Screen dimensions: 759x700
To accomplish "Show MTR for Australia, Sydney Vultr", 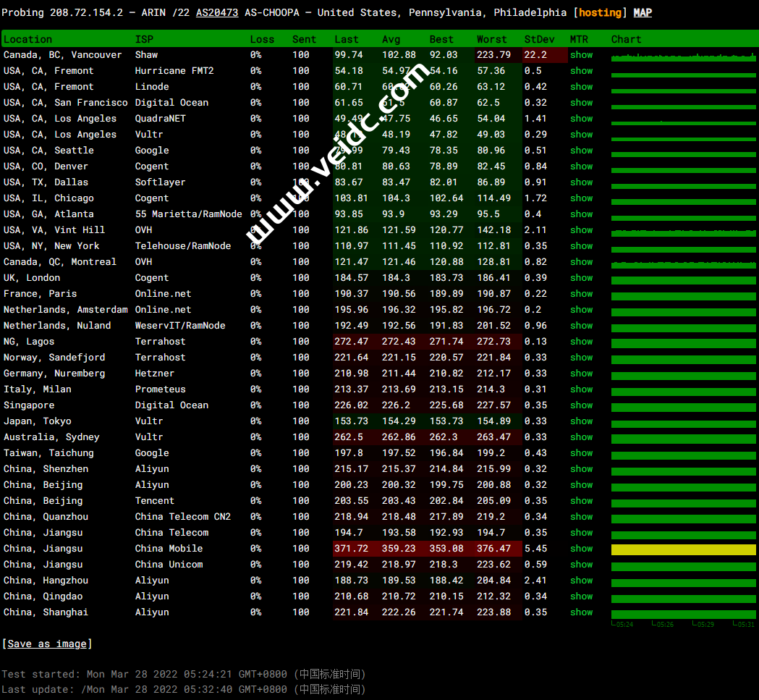I will point(581,437).
